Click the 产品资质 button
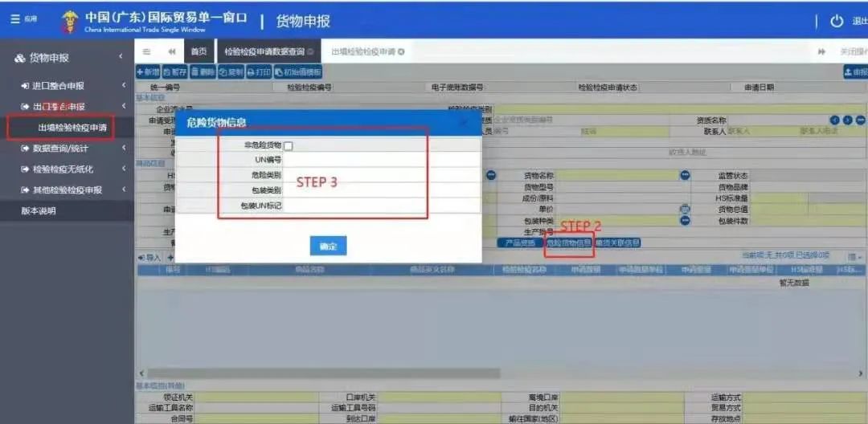Image resolution: width=868 pixels, height=424 pixels. (x=520, y=243)
